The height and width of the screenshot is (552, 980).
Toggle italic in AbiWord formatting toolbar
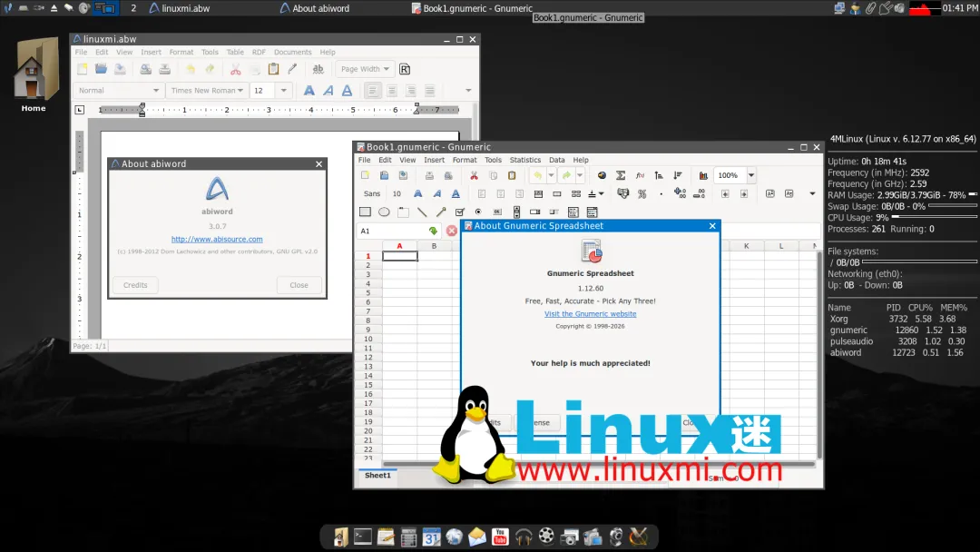328,91
